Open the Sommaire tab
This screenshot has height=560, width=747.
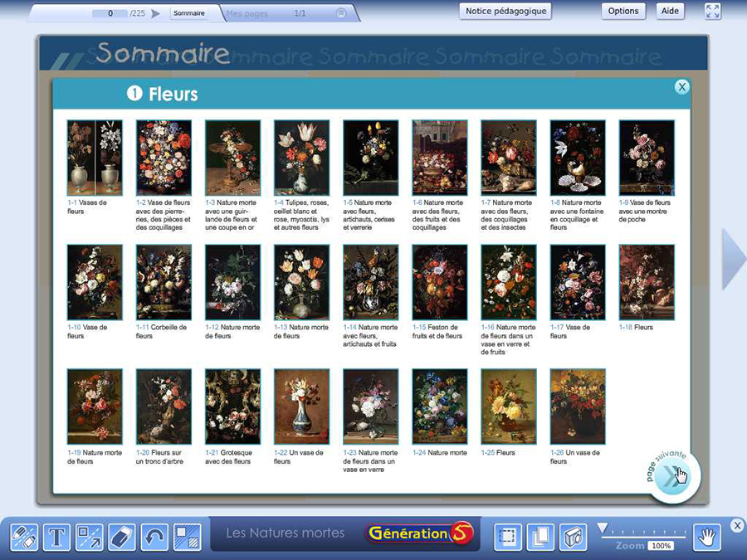pos(189,13)
